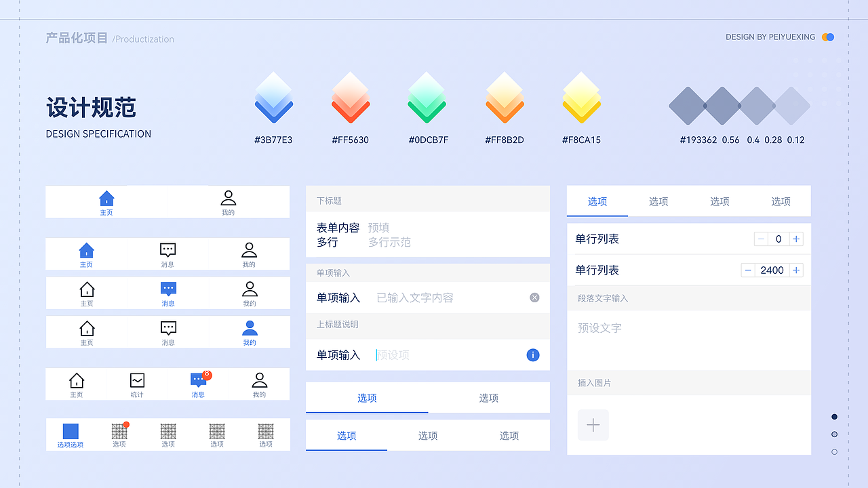
Task: Click 下标题 section label
Action: coord(329,201)
